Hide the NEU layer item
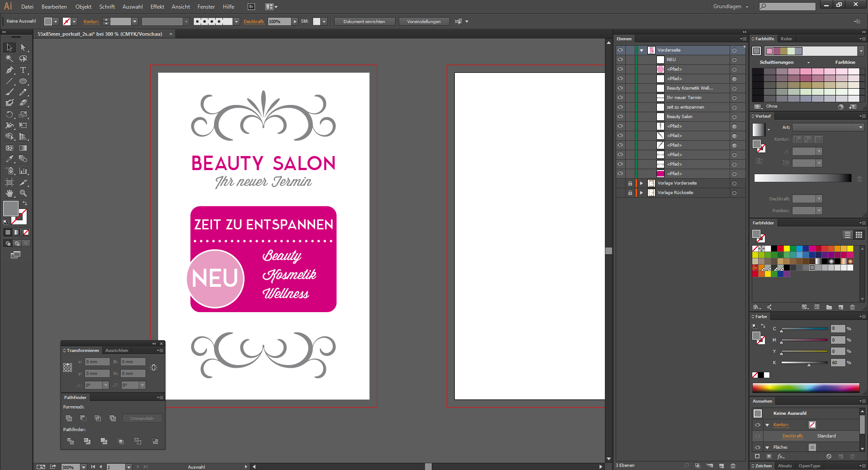 [620, 60]
